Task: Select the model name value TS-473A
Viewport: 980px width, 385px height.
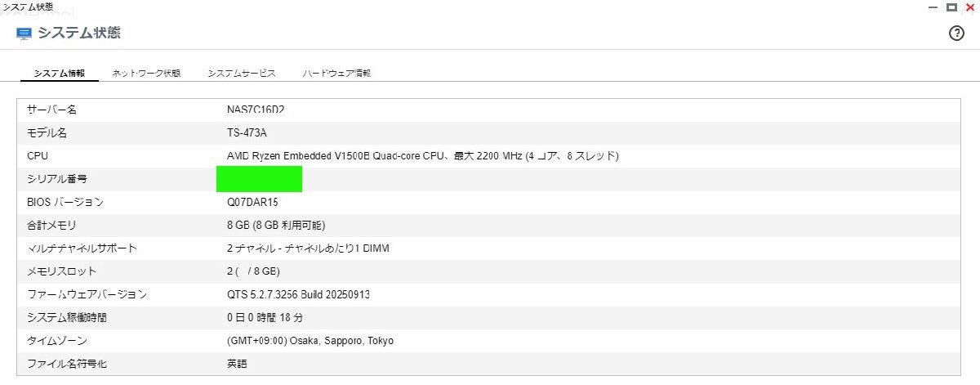Action: click(246, 132)
